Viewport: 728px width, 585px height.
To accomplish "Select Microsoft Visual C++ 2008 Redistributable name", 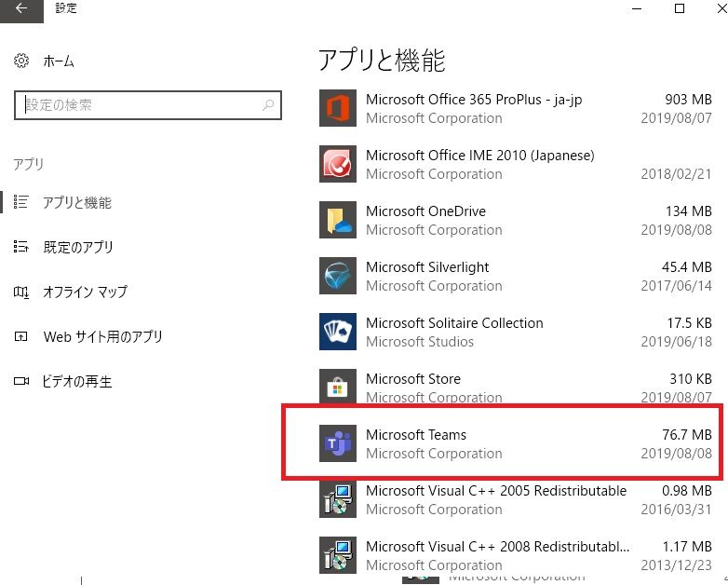I will pos(497,547).
